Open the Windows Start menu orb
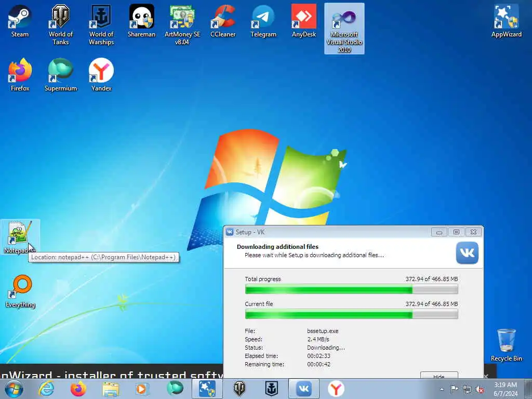 [x=14, y=389]
